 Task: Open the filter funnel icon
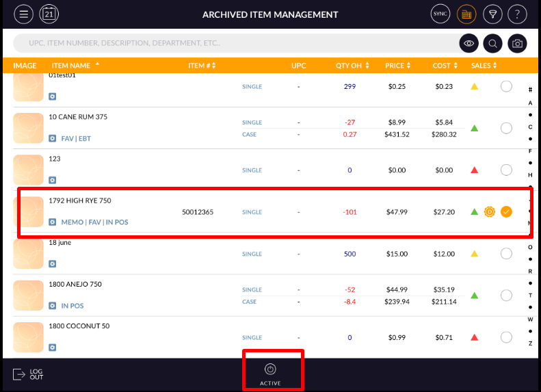click(x=492, y=14)
